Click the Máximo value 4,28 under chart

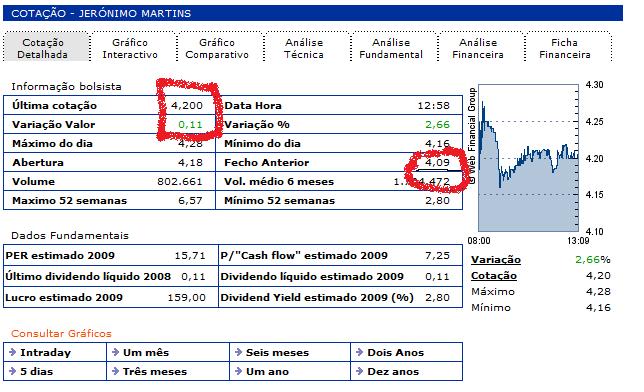[x=598, y=292]
